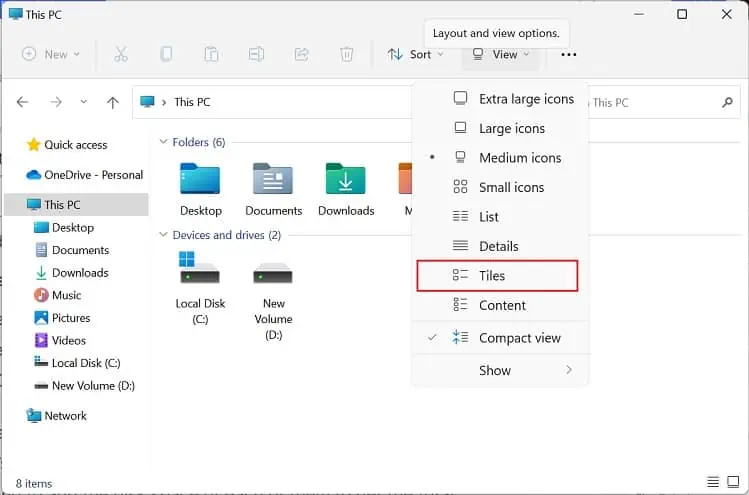Open Pictures in the navigation pane
This screenshot has width=749, height=495.
click(62, 318)
